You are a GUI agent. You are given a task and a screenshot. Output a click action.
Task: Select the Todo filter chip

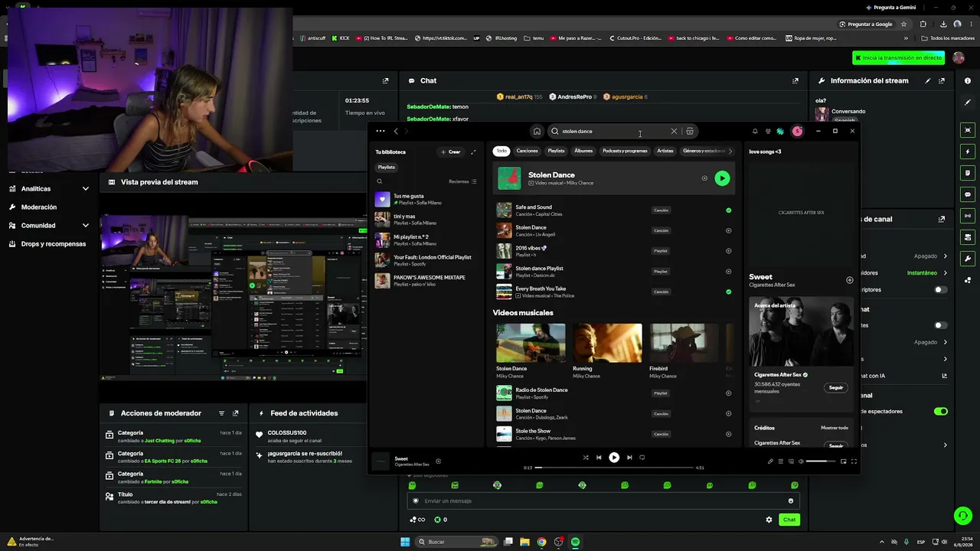point(501,151)
